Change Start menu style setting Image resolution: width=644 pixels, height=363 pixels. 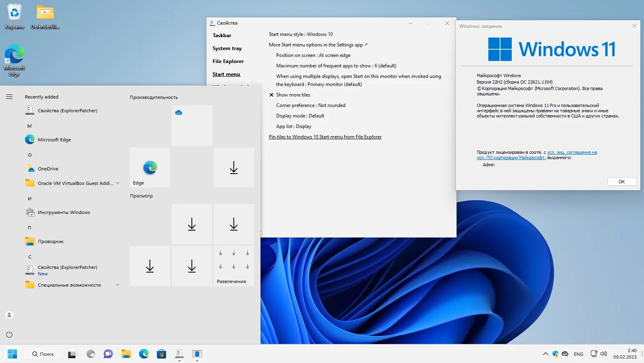coord(301,34)
